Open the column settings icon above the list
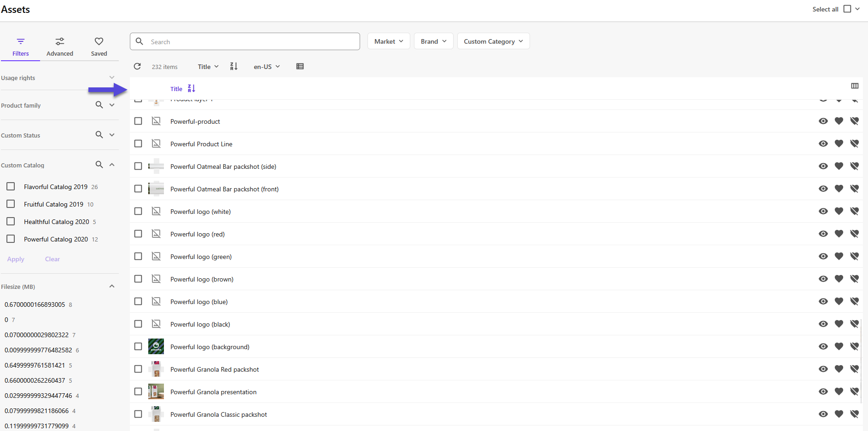Image resolution: width=868 pixels, height=431 pixels. [x=855, y=86]
